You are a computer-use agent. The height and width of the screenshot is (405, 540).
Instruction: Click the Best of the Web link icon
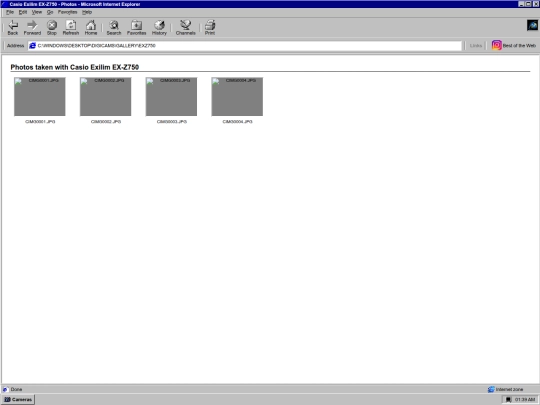point(496,45)
